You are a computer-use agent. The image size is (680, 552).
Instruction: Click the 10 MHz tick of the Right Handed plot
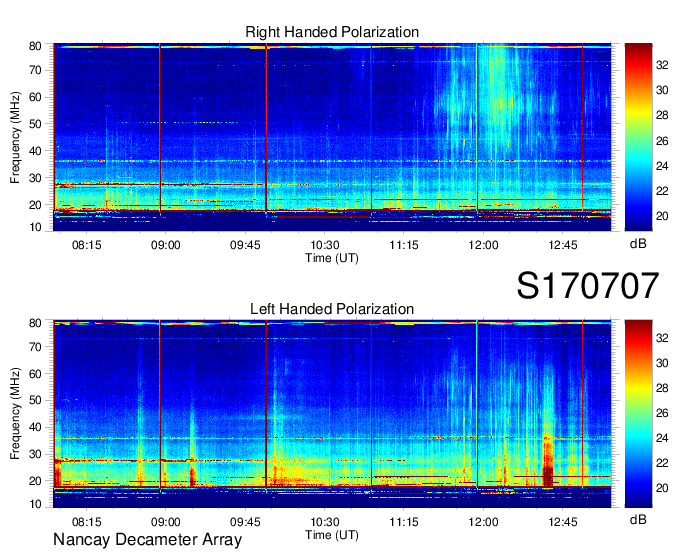[x=35, y=227]
